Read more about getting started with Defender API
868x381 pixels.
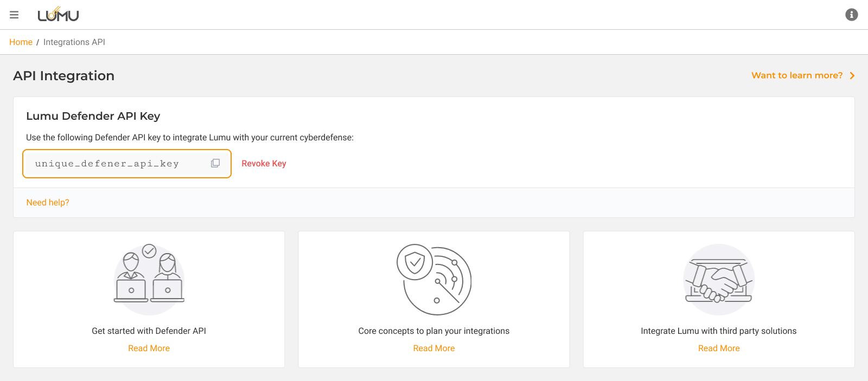coord(149,348)
